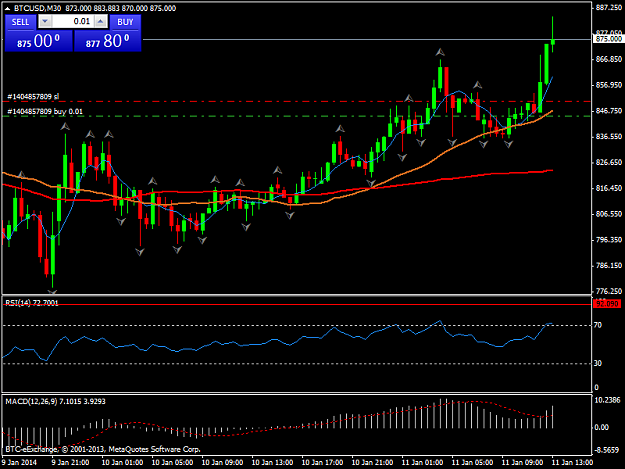Click the 11 Jan 05:00 time axis label
This screenshot has height=469, width=625.
point(472,462)
